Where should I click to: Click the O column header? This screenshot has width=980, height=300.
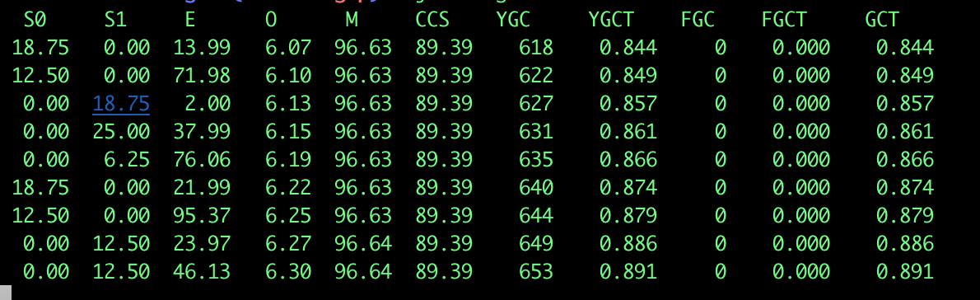[x=271, y=20]
